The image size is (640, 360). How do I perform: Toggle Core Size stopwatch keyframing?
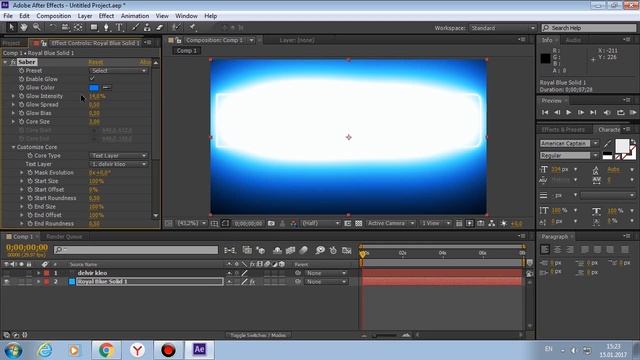[x=21, y=122]
